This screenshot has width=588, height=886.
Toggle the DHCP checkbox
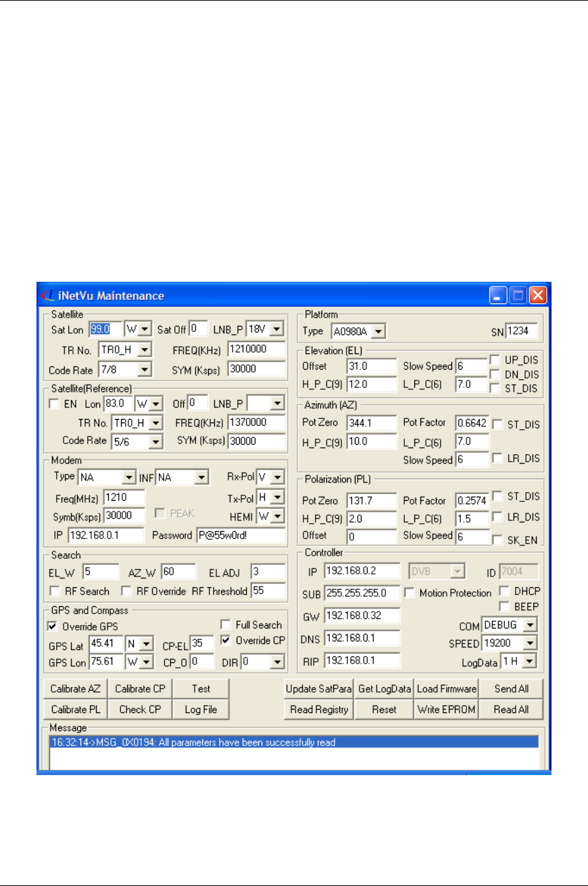504,591
